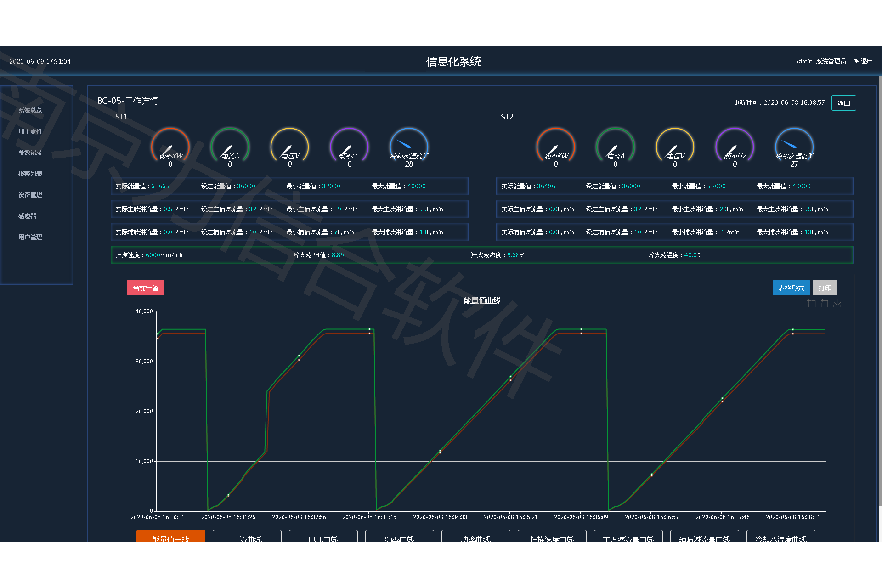Viewport: 882px width, 588px height.
Task: Click ST1 电压V gauge
Action: (289, 147)
